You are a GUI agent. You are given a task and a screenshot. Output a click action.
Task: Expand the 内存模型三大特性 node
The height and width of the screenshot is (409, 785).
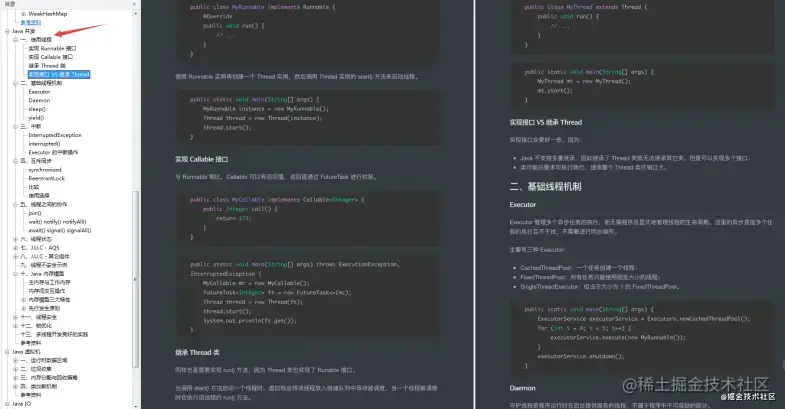[24, 300]
